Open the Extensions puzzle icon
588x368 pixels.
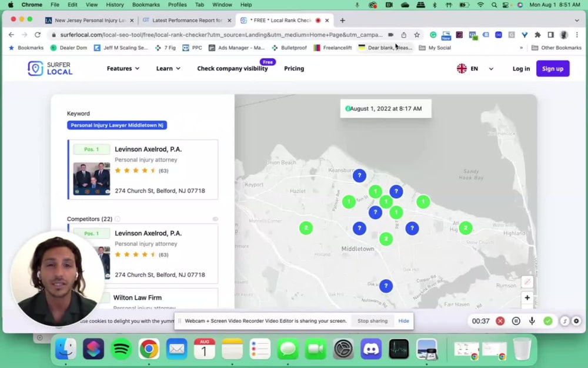pyautogui.click(x=537, y=35)
